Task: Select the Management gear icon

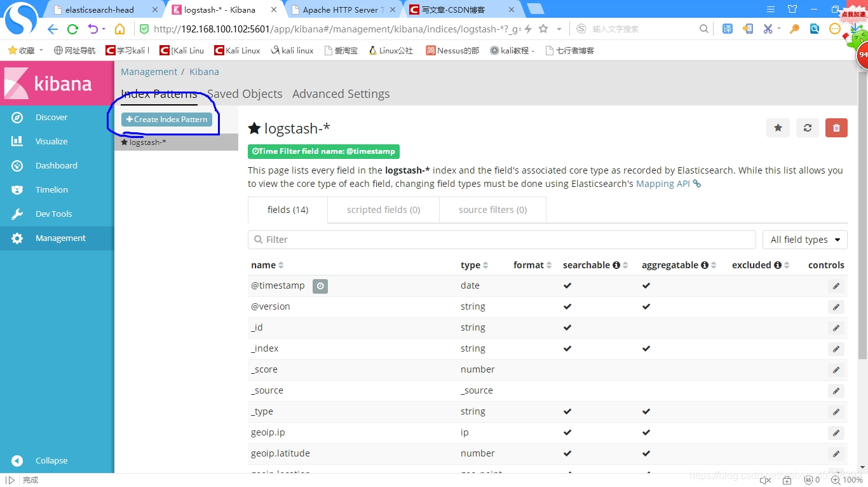Action: click(17, 238)
